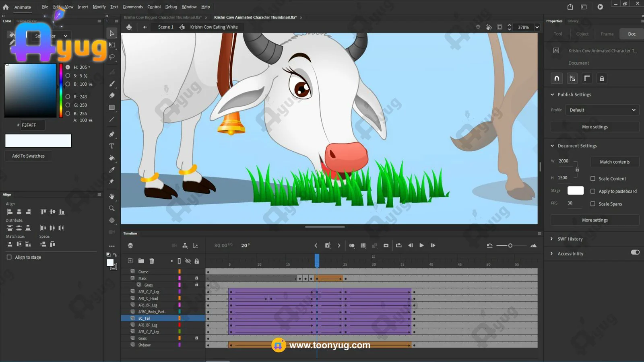Open the Modify menu

pyautogui.click(x=99, y=7)
